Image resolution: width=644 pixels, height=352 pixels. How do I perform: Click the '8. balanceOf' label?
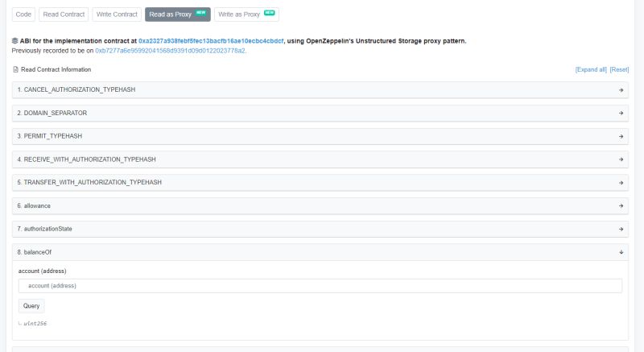coord(34,252)
